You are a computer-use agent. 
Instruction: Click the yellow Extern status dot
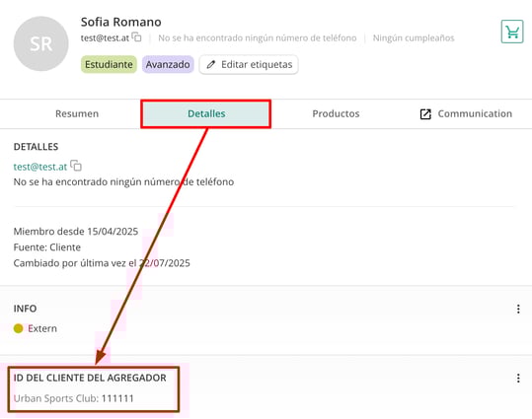pyautogui.click(x=19, y=328)
